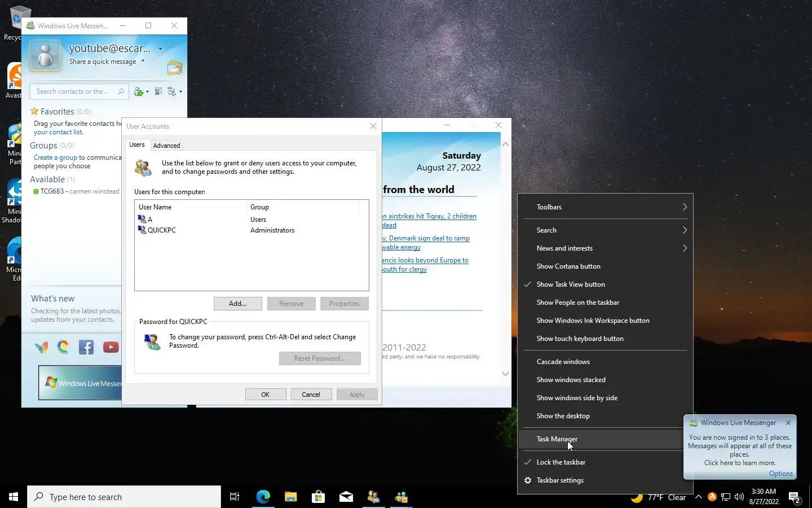Click Cancel in User Accounts dialog
The image size is (812, 508).
(x=311, y=395)
